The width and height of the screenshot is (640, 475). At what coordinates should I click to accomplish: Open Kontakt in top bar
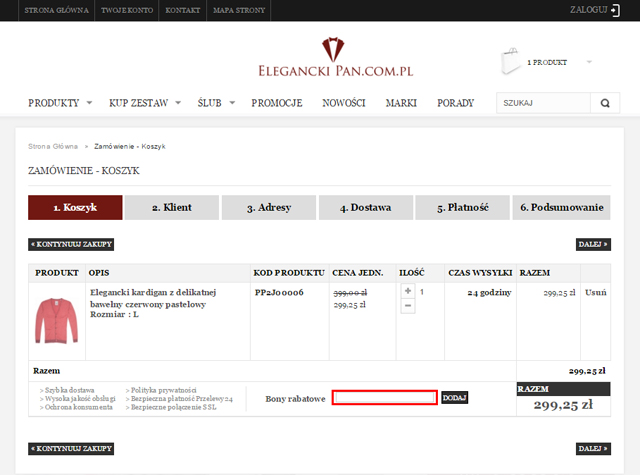pos(182,10)
